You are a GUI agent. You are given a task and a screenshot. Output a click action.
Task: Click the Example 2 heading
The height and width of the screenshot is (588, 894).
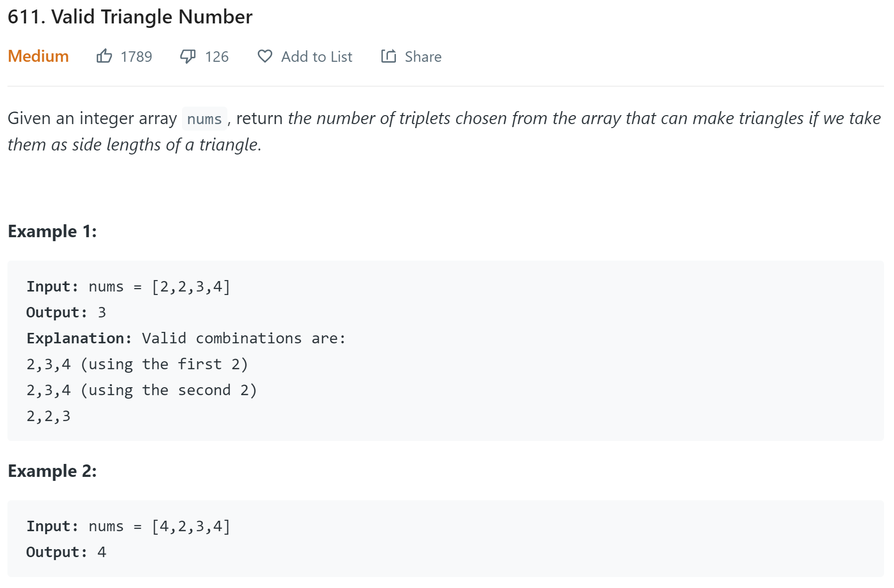coord(52,471)
